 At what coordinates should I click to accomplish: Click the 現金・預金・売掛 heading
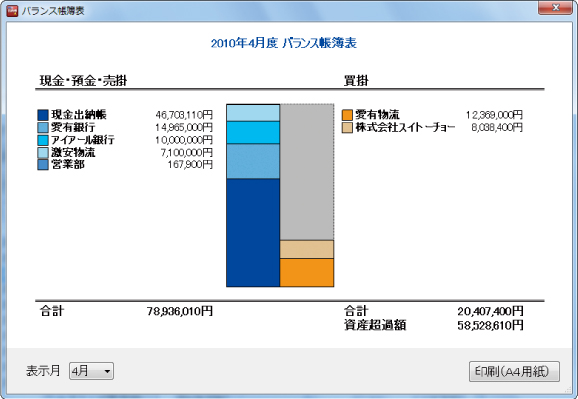point(83,80)
